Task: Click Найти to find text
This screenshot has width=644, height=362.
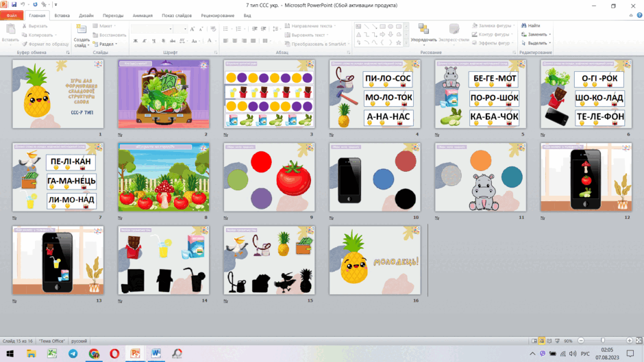Action: tap(531, 25)
